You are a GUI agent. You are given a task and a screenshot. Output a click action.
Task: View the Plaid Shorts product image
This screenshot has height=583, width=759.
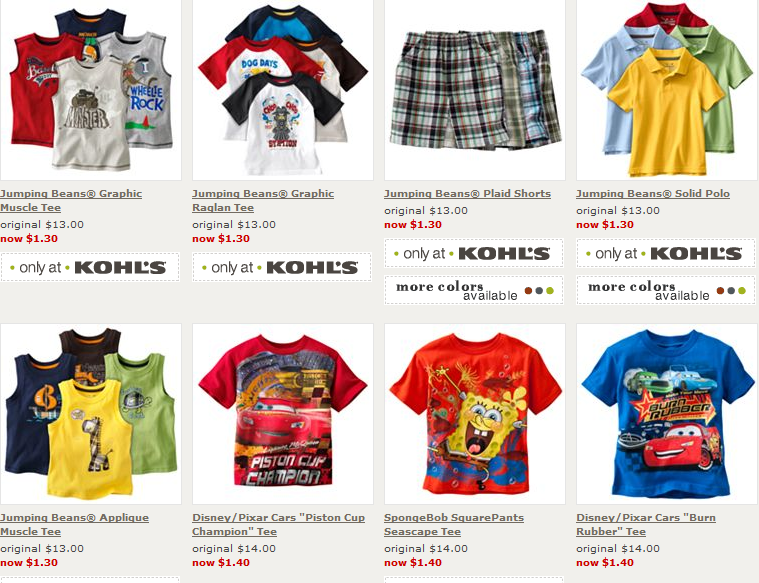coord(475,90)
